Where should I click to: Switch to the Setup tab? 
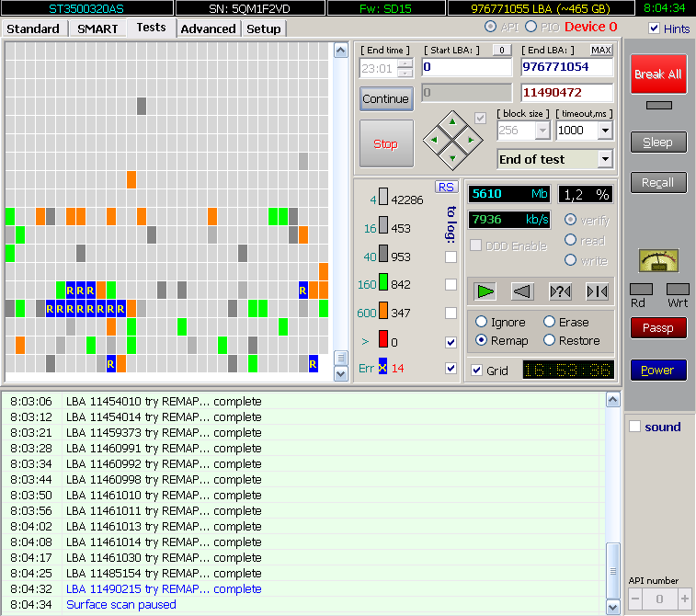264,29
